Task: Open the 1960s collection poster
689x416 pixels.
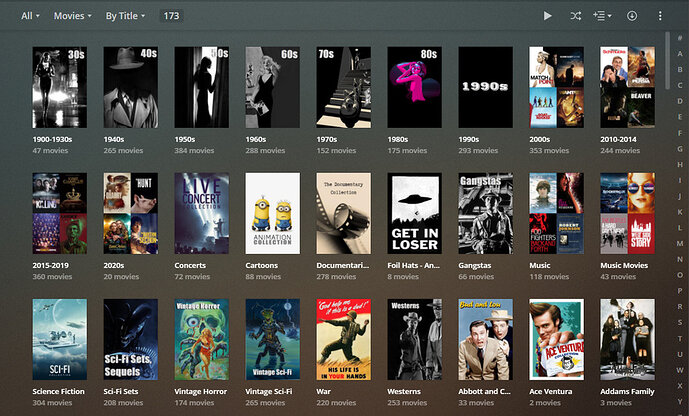Action: [272, 87]
